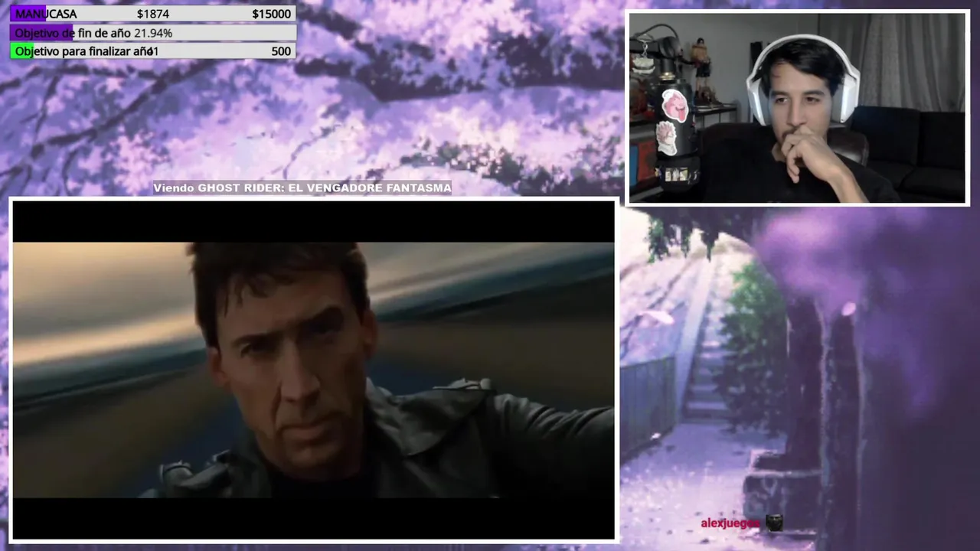Click the 500 target value text
The height and width of the screenshot is (551, 980).
(281, 51)
